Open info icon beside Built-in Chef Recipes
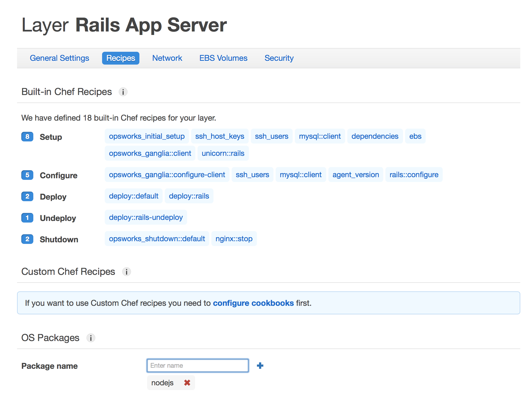The width and height of the screenshot is (532, 404). point(123,92)
